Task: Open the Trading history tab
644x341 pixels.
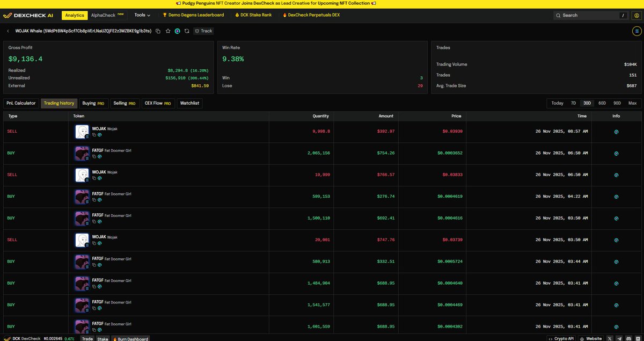Action: (x=59, y=103)
